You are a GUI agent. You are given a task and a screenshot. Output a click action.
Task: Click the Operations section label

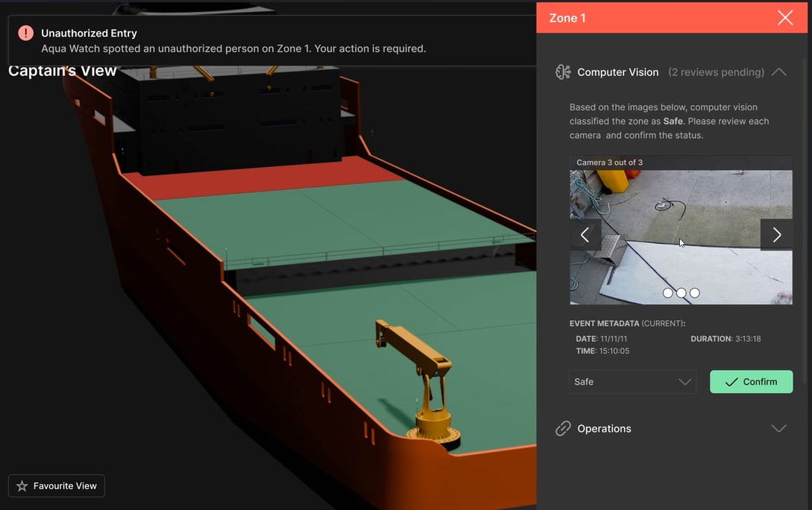tap(604, 429)
